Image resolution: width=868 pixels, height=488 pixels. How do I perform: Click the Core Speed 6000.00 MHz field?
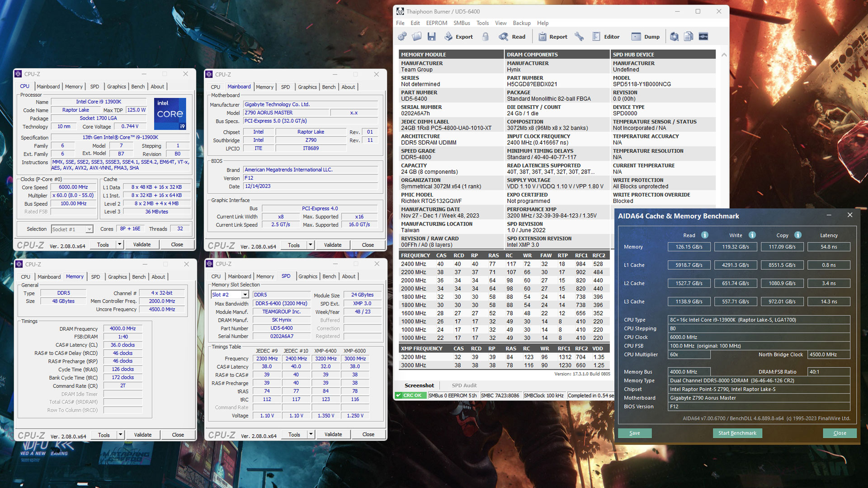click(73, 187)
